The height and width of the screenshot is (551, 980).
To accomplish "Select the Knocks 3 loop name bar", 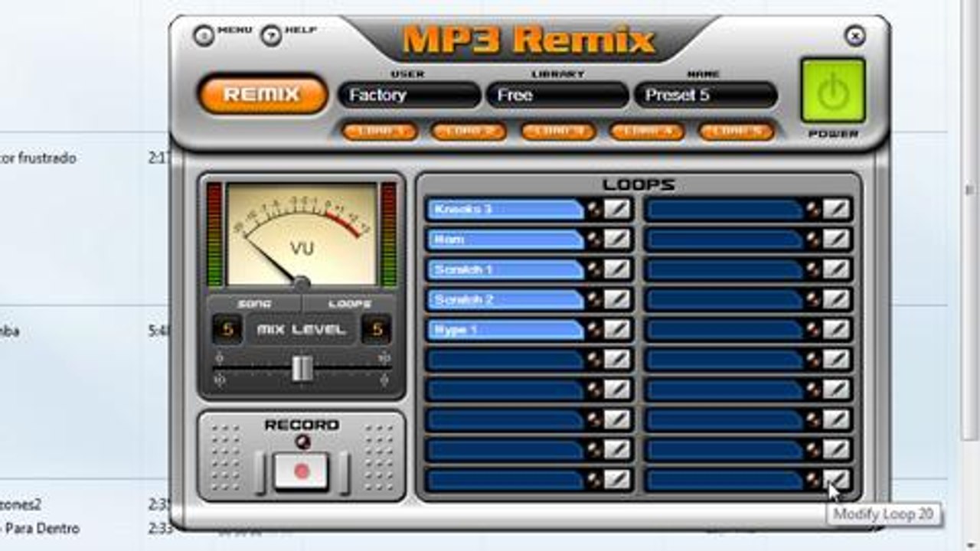I will pyautogui.click(x=505, y=209).
